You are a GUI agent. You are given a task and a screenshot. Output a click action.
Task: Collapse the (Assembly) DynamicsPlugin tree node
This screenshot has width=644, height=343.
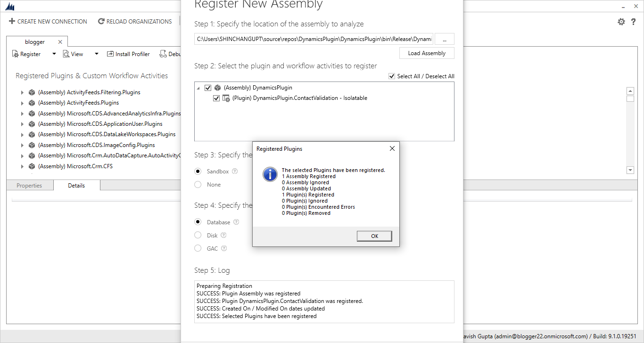pos(198,88)
